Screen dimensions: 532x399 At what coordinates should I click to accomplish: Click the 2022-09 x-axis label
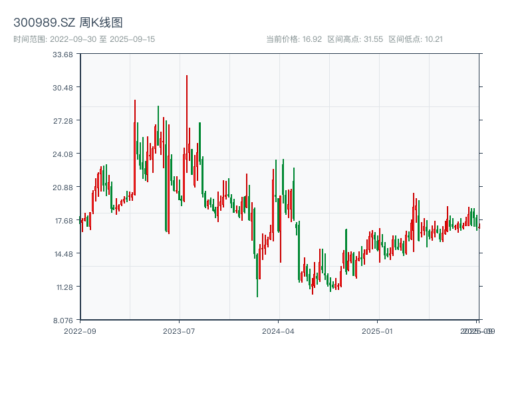point(80,331)
